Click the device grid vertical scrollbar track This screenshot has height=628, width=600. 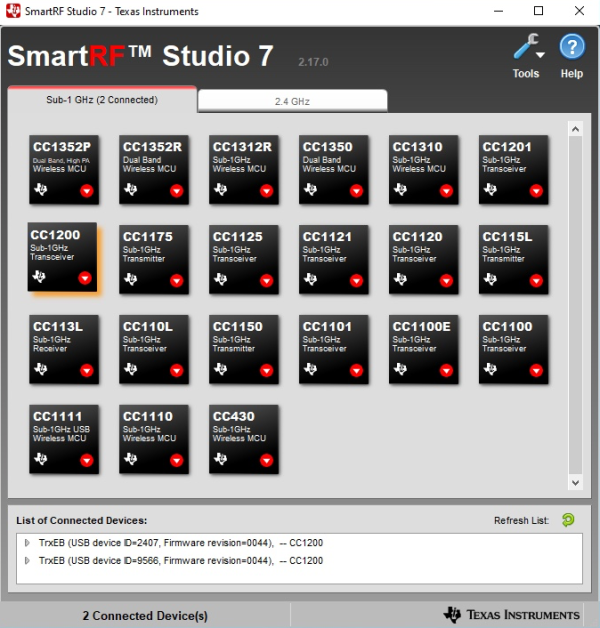tap(576, 306)
